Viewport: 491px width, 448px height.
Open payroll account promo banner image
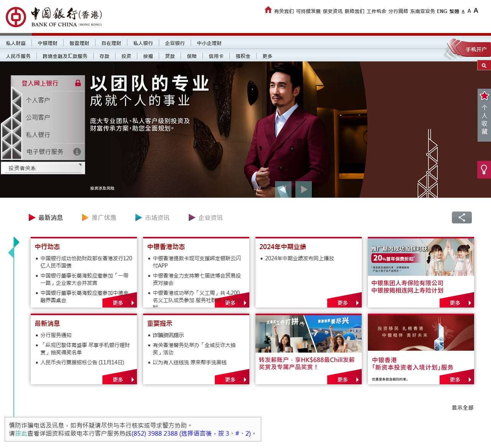click(308, 334)
